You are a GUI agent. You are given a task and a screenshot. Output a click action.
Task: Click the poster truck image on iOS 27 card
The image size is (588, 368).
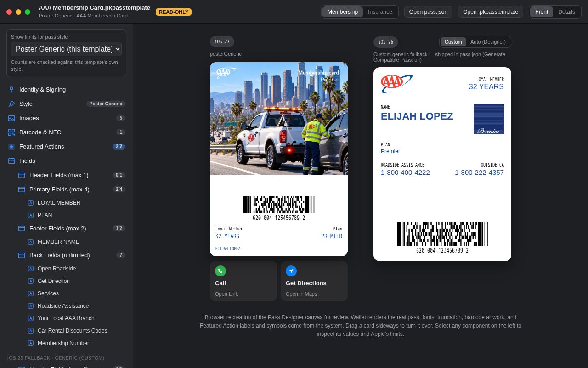click(279, 119)
